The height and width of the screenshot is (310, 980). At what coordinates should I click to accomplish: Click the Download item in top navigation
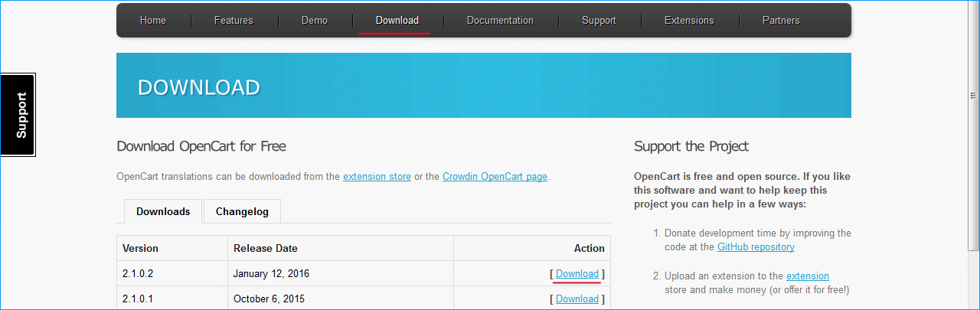click(x=397, y=21)
